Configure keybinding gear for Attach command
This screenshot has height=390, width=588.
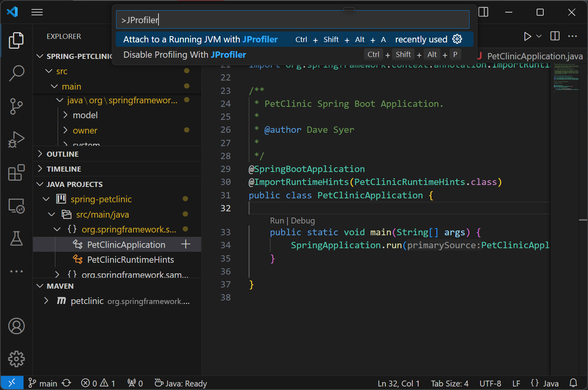pos(457,39)
